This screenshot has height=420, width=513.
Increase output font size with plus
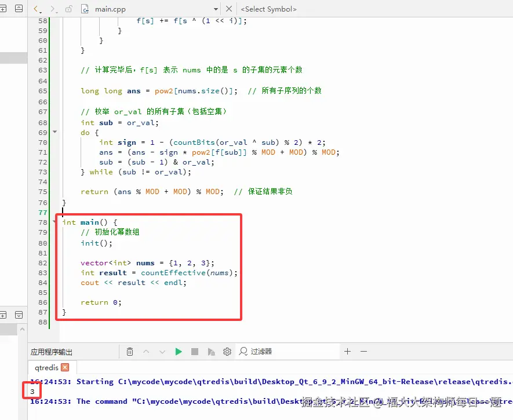(x=347, y=352)
